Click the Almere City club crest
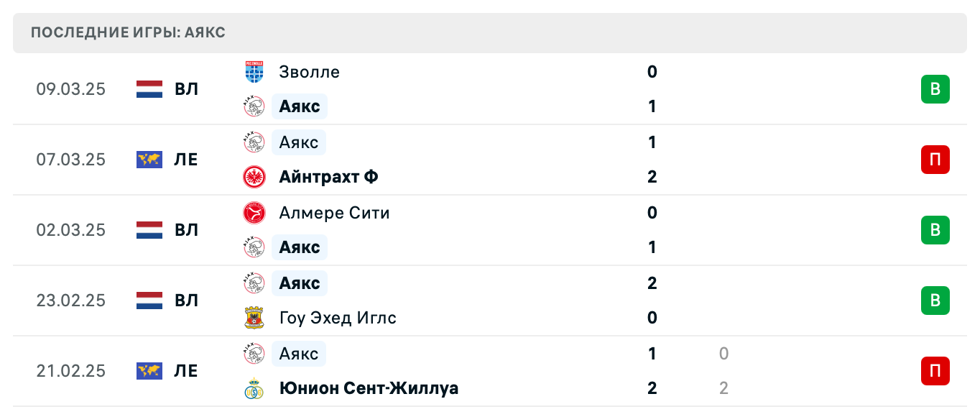Viewport: 980px width, 417px height. point(254,213)
